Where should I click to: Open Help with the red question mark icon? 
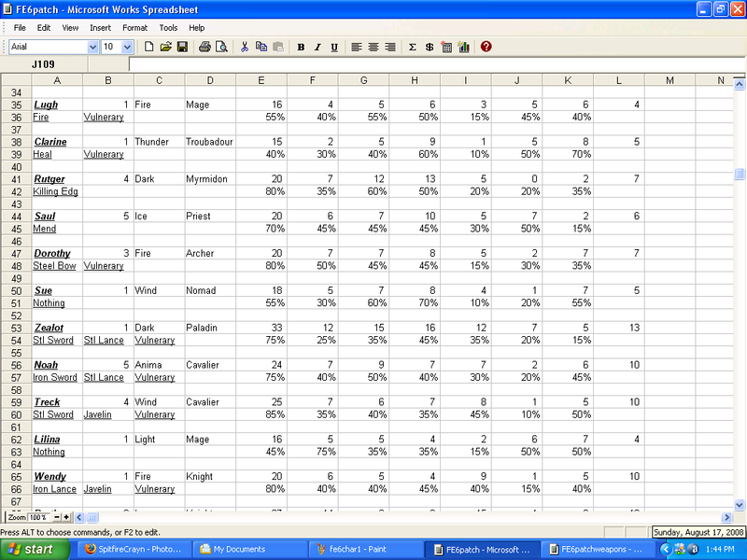click(486, 47)
